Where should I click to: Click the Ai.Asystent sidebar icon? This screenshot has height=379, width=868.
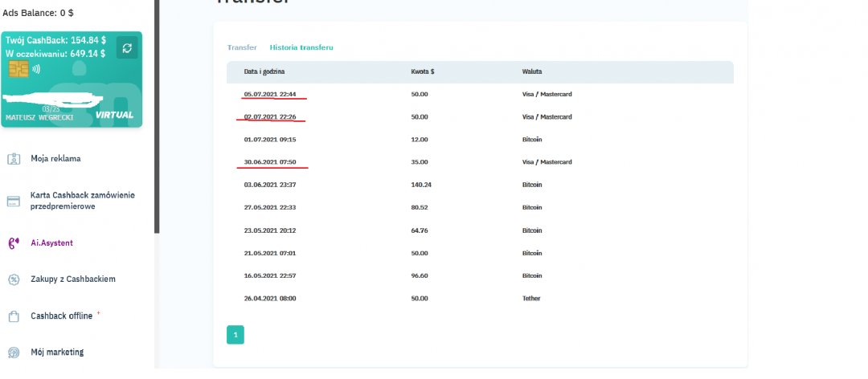click(x=14, y=242)
